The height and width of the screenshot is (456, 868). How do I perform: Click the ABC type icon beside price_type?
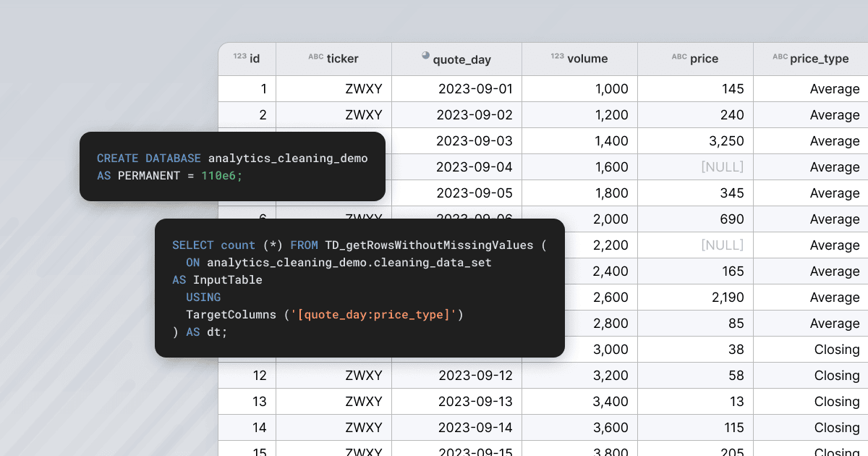pyautogui.click(x=780, y=56)
